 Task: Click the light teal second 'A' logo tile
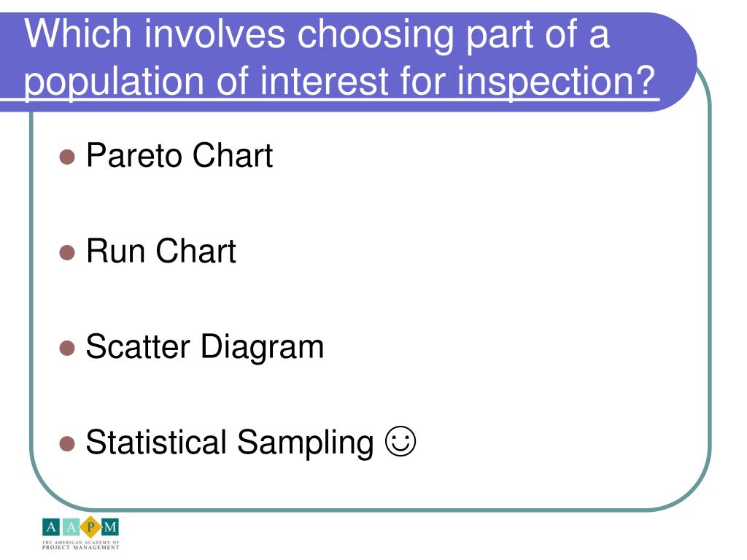click(71, 527)
